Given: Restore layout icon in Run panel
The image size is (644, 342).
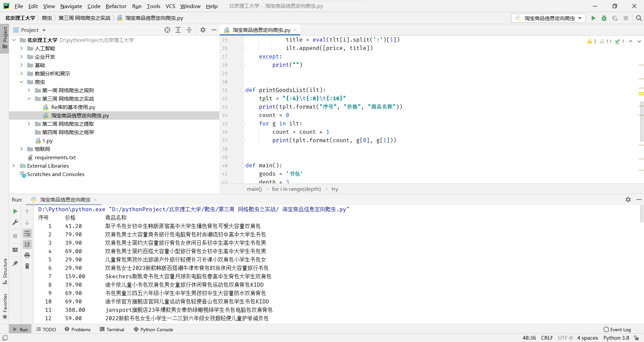Looking at the screenshot, I should pyautogui.click(x=15, y=250).
